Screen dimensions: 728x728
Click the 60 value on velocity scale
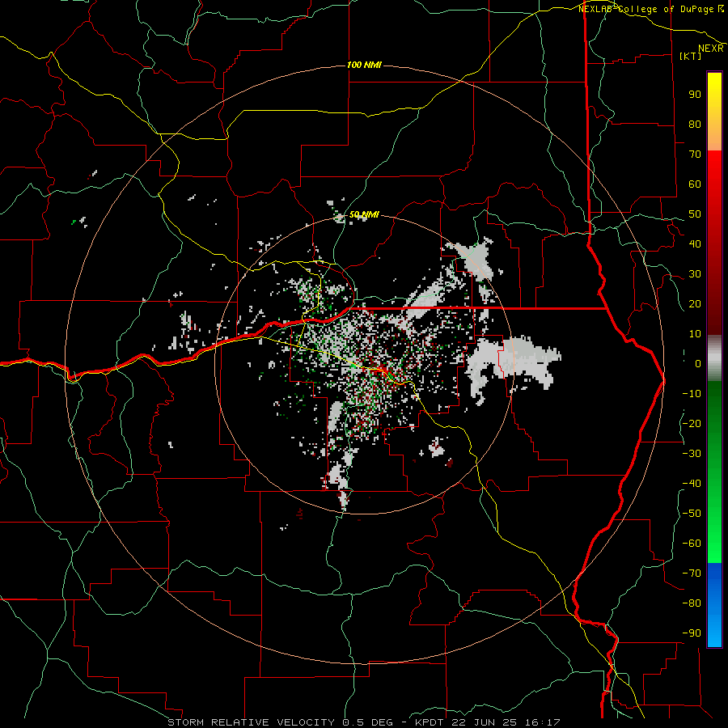click(x=695, y=184)
